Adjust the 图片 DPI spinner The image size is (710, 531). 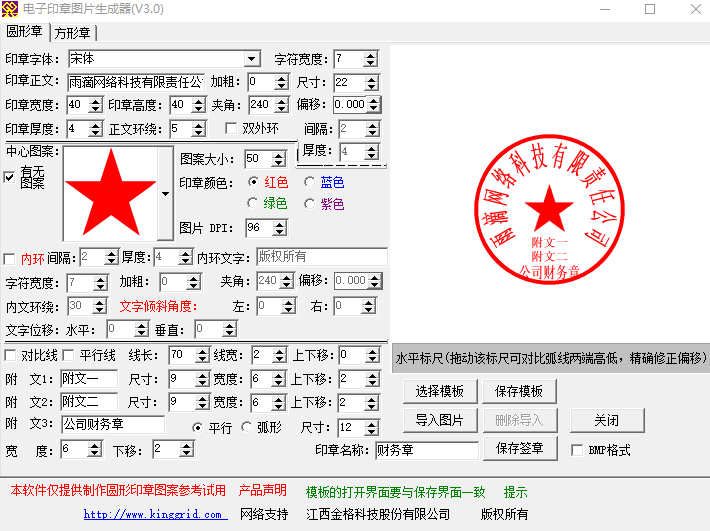[x=280, y=228]
